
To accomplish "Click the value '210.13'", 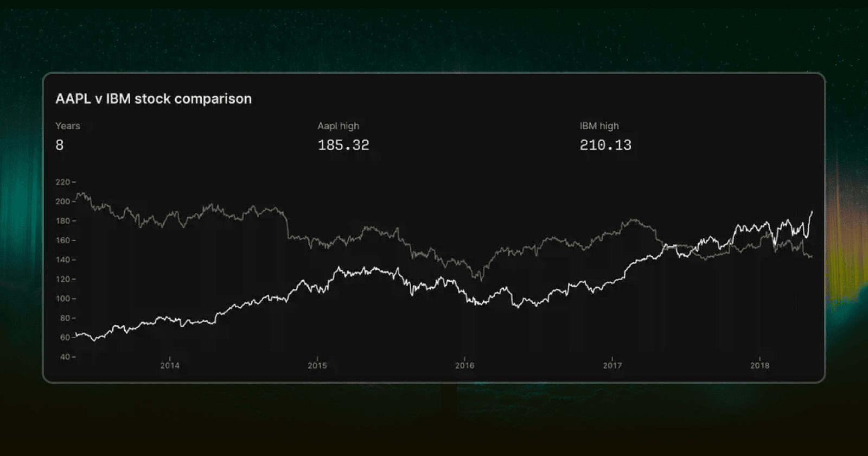I will click(605, 145).
